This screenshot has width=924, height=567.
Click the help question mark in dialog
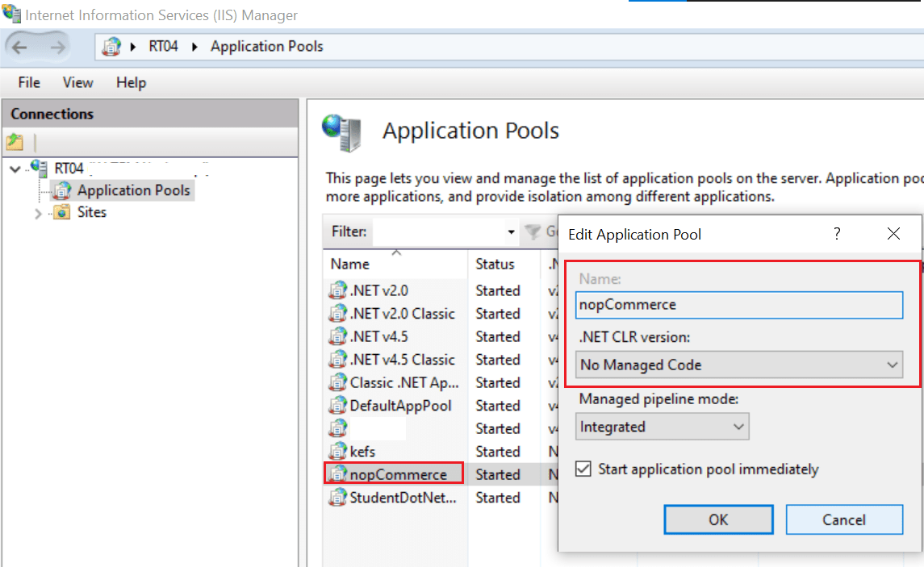tap(837, 235)
